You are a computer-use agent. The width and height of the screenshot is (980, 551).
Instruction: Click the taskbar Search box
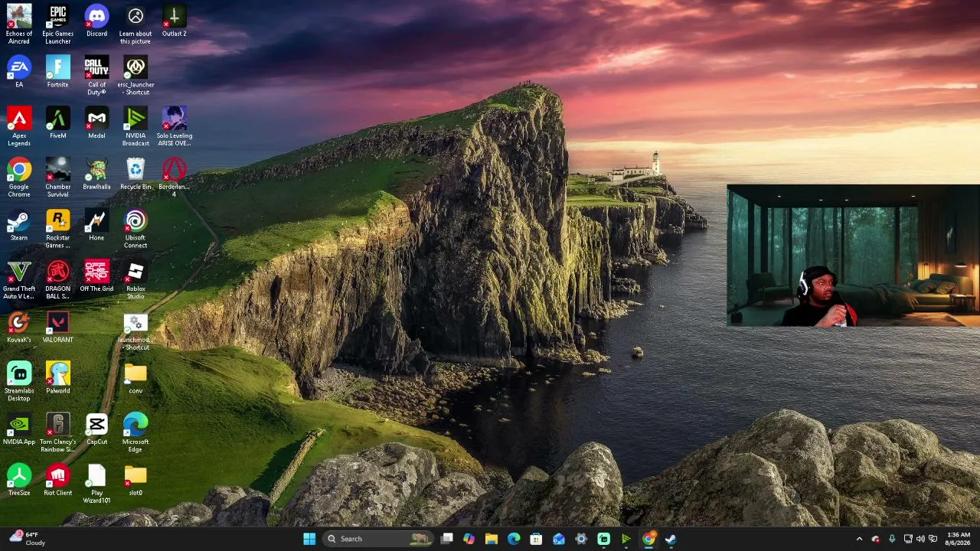tap(377, 539)
